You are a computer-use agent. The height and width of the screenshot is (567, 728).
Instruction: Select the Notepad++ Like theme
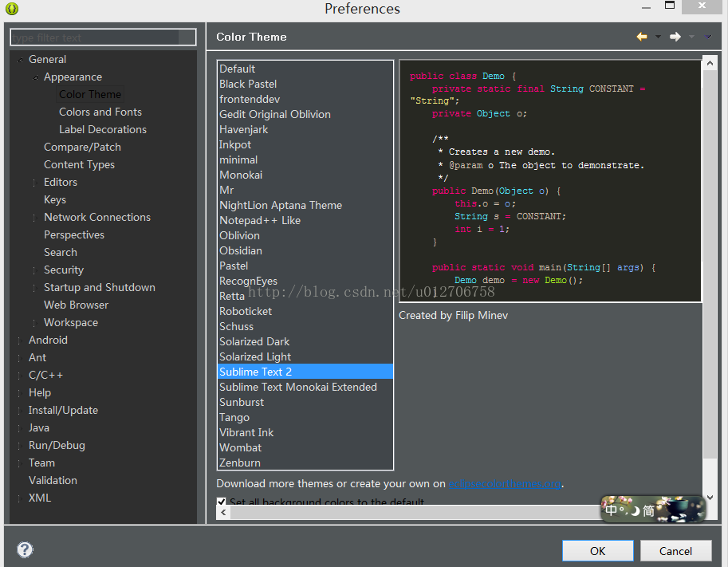pos(305,221)
